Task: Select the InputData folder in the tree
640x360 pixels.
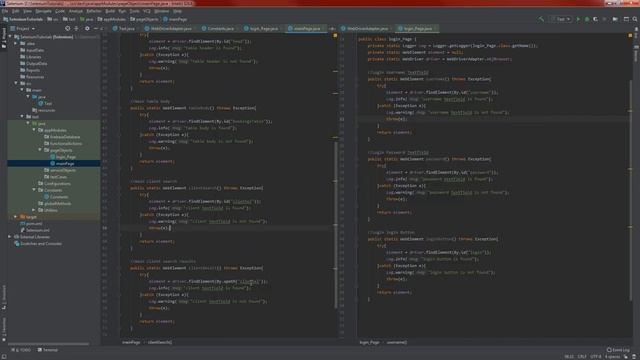Action: point(32,50)
